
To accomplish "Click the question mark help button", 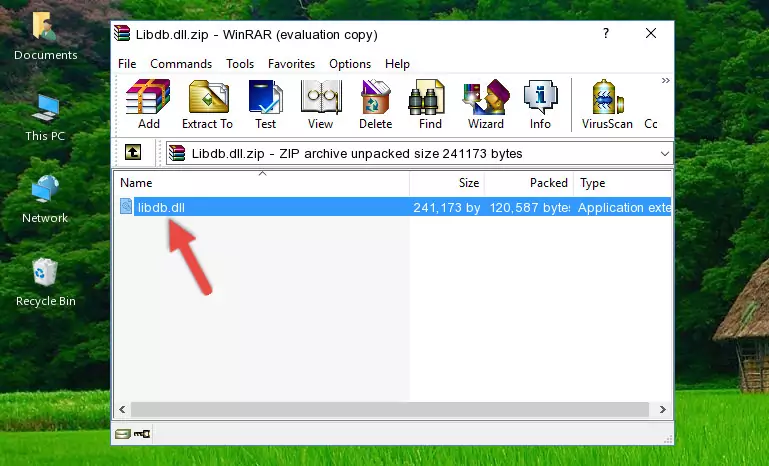I will (606, 33).
